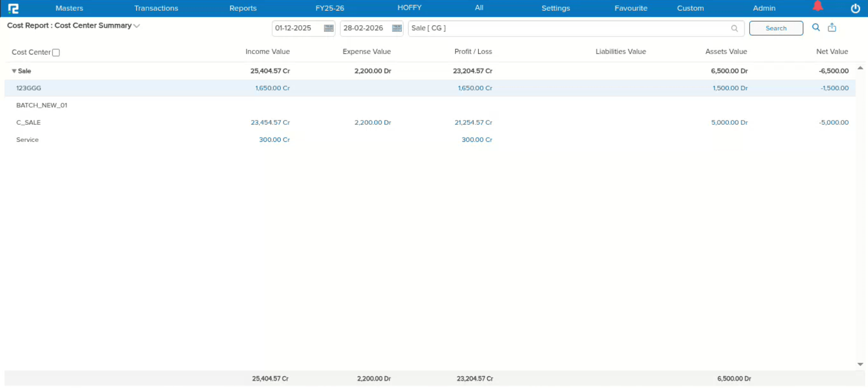Open the to-date calendar picker icon
The height and width of the screenshot is (388, 868).
[397, 28]
